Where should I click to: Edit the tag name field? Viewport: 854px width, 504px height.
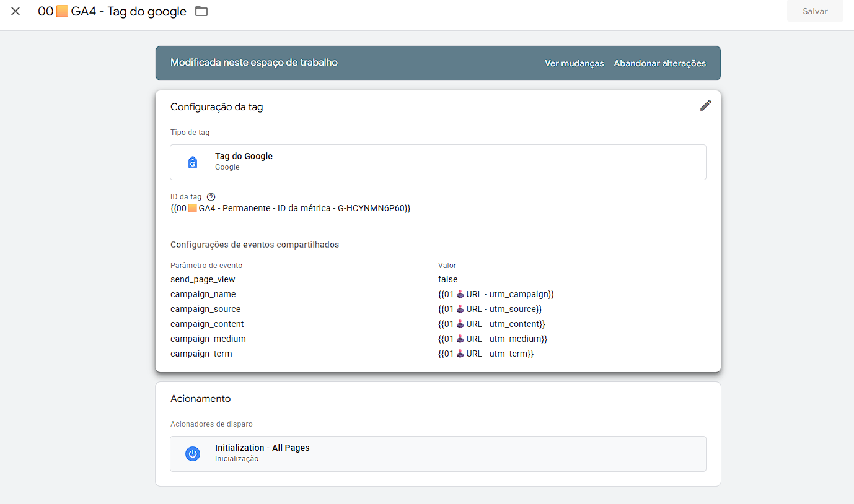coord(112,12)
